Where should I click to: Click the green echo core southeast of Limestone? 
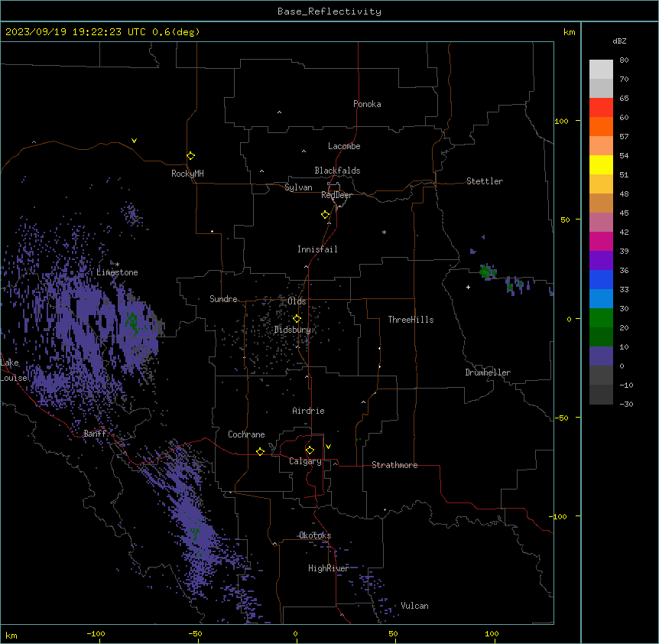pyautogui.click(x=133, y=322)
